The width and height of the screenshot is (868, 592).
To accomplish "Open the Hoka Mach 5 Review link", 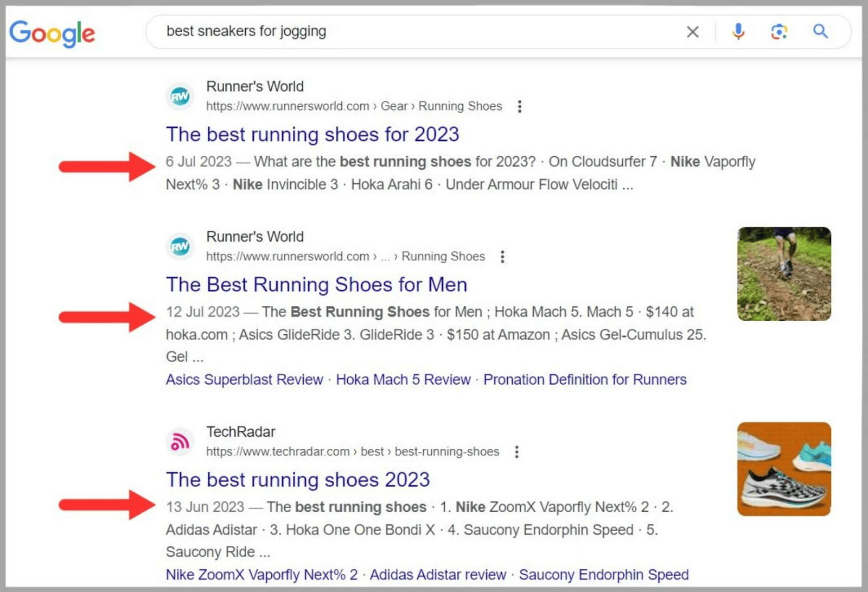I will point(403,379).
